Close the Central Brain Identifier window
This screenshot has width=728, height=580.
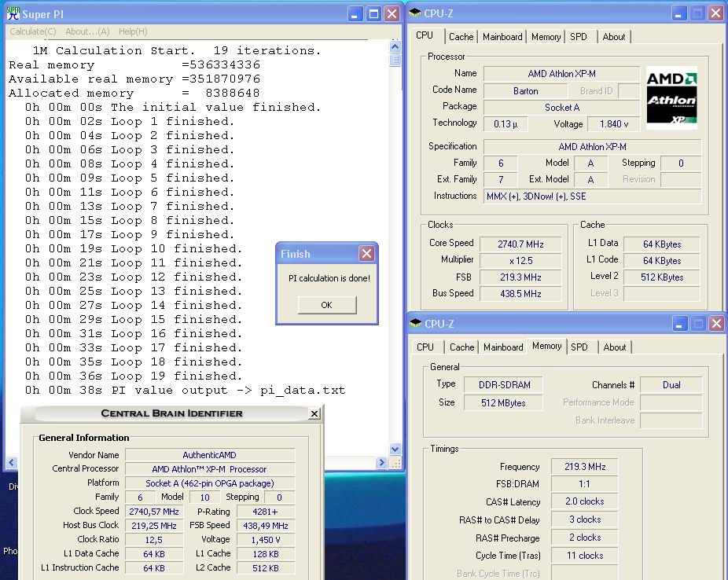tap(314, 413)
